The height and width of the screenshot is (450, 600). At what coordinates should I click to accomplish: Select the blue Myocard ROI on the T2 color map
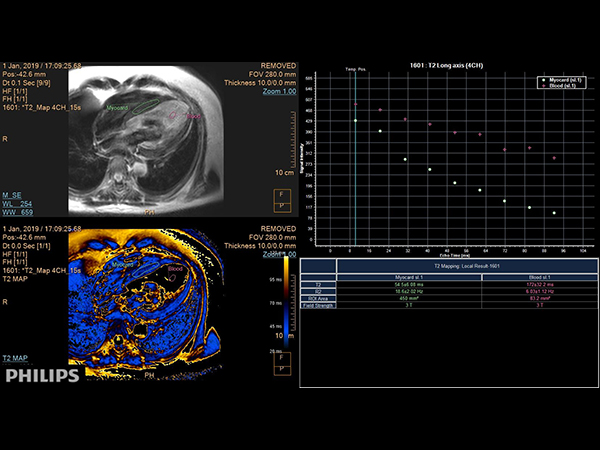[x=146, y=269]
